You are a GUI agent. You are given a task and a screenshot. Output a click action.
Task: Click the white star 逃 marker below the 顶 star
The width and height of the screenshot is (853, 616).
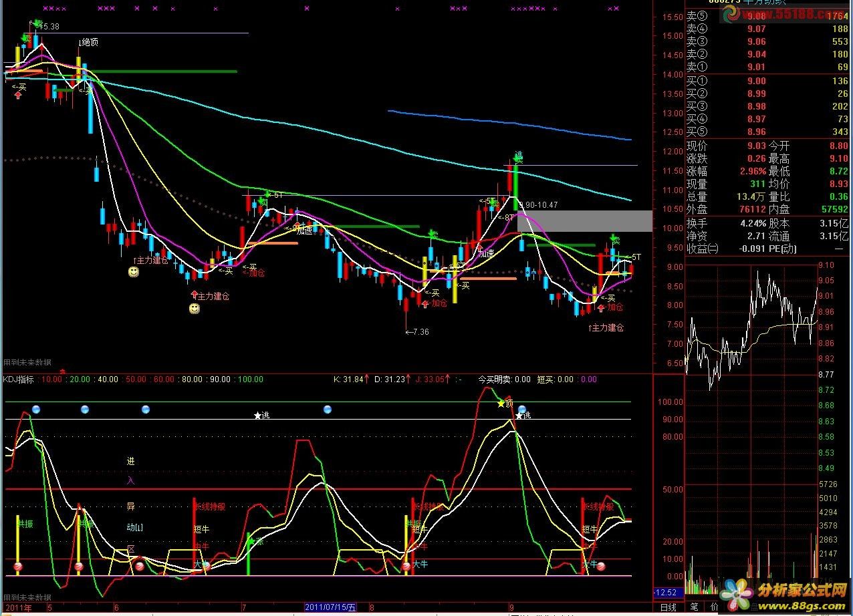tap(519, 416)
